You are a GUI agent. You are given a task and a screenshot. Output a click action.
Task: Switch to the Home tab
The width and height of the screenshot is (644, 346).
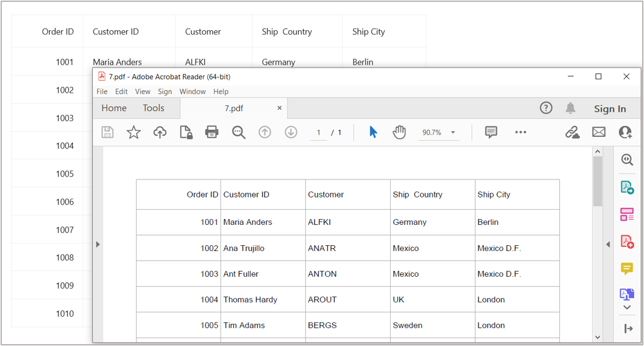pos(114,108)
